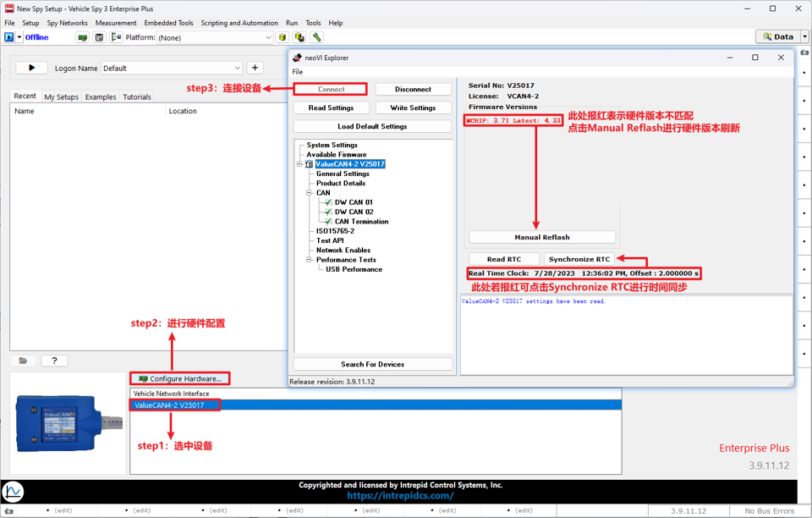Viewport: 812px width, 518px height.
Task: Click the No Bus Errors status cell
Action: point(769,510)
